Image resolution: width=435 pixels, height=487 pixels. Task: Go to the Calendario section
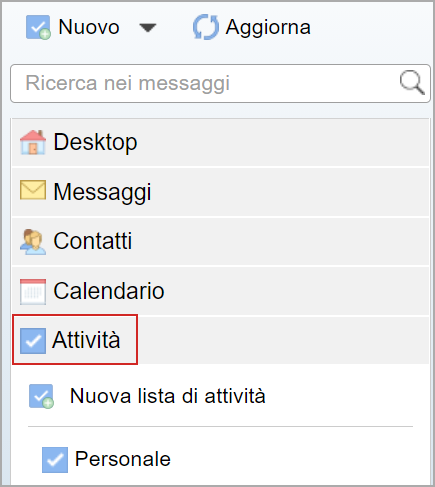(220, 291)
